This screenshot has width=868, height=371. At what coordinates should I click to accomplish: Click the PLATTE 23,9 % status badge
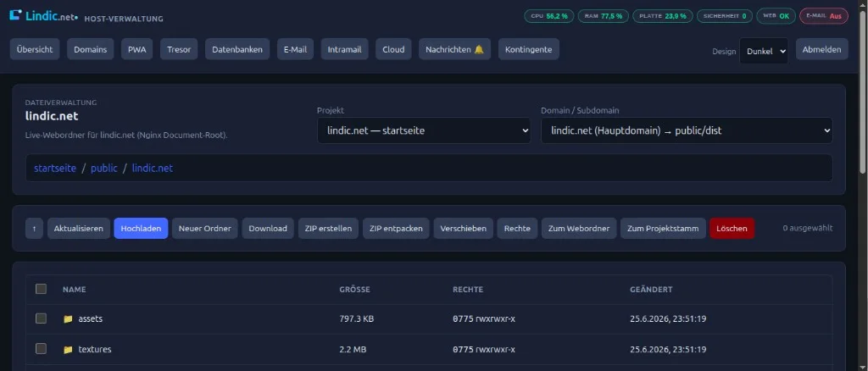[663, 16]
